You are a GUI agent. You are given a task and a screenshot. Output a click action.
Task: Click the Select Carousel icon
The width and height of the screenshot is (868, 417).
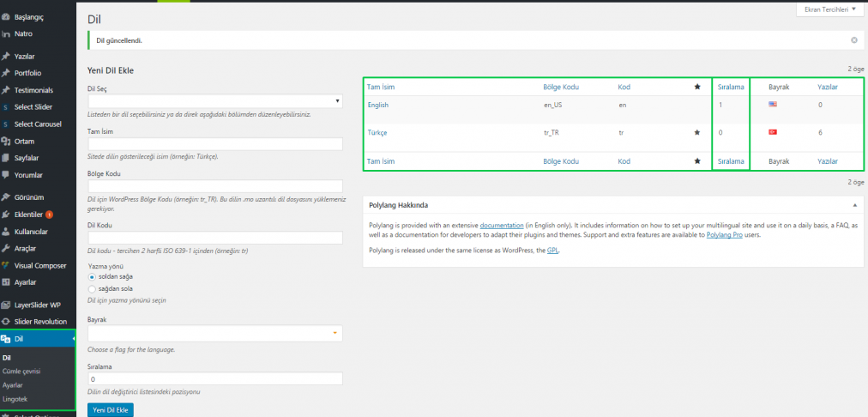click(5, 124)
